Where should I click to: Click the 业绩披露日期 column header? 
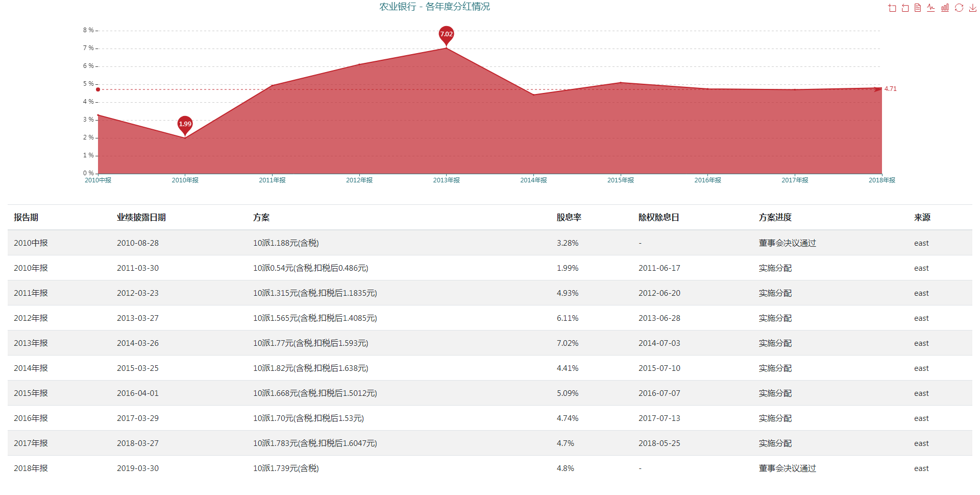pyautogui.click(x=141, y=218)
